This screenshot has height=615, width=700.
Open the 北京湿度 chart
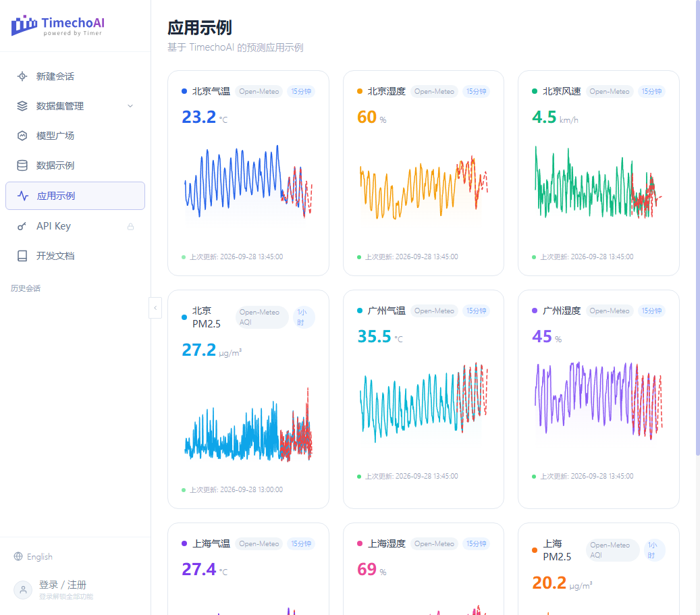click(x=424, y=187)
